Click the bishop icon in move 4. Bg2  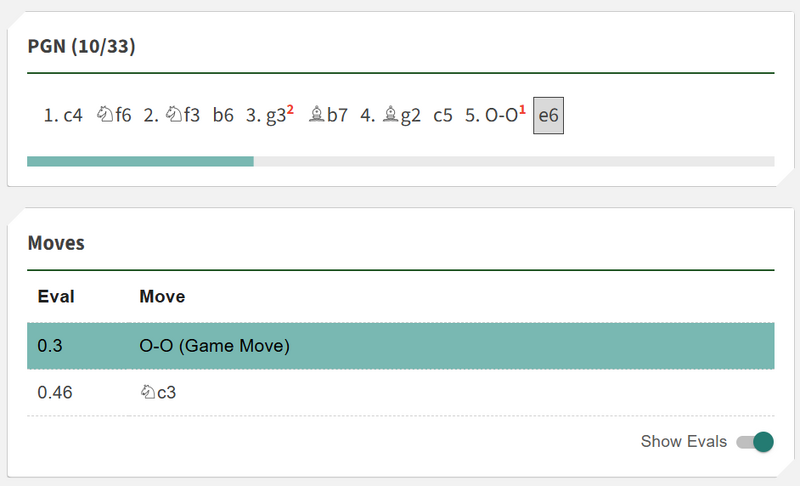pyautogui.click(x=392, y=115)
